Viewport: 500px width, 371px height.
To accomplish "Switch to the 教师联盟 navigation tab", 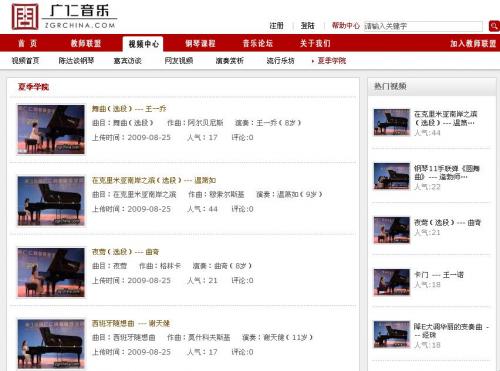I will pos(86,43).
